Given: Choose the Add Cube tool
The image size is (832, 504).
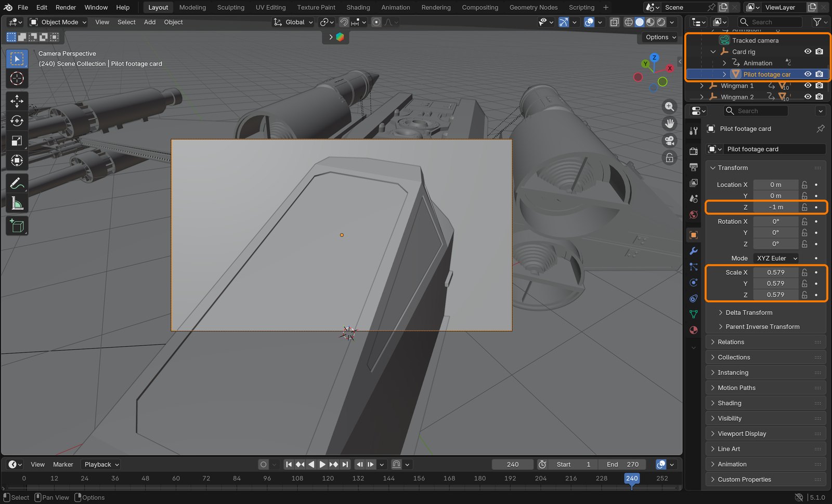Looking at the screenshot, I should 17,226.
